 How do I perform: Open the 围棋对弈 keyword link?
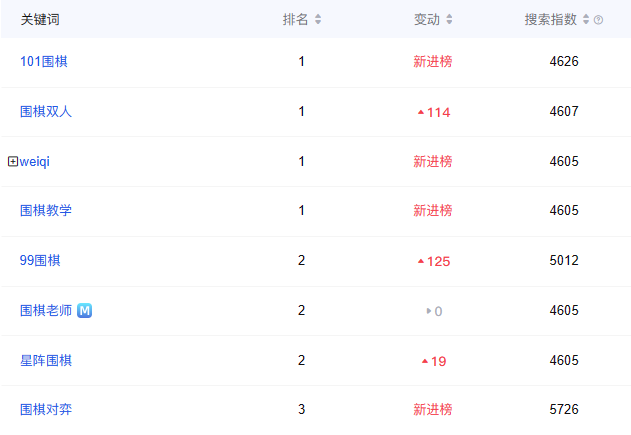[46, 410]
